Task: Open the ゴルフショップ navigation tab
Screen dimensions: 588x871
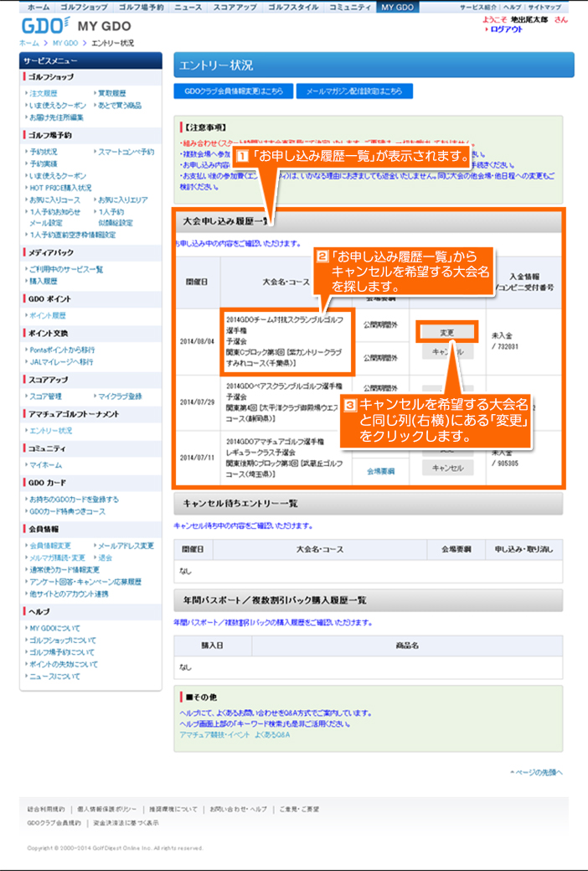Action: coord(83,8)
